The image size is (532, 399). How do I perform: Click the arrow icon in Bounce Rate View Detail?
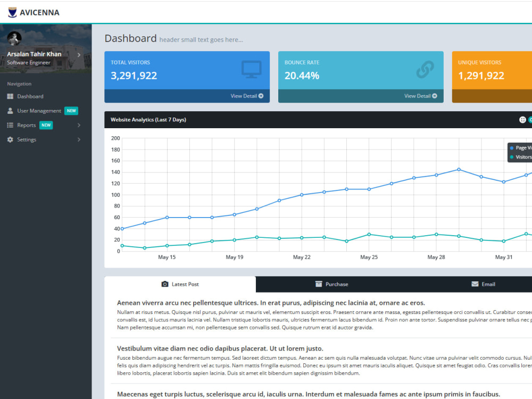point(435,96)
